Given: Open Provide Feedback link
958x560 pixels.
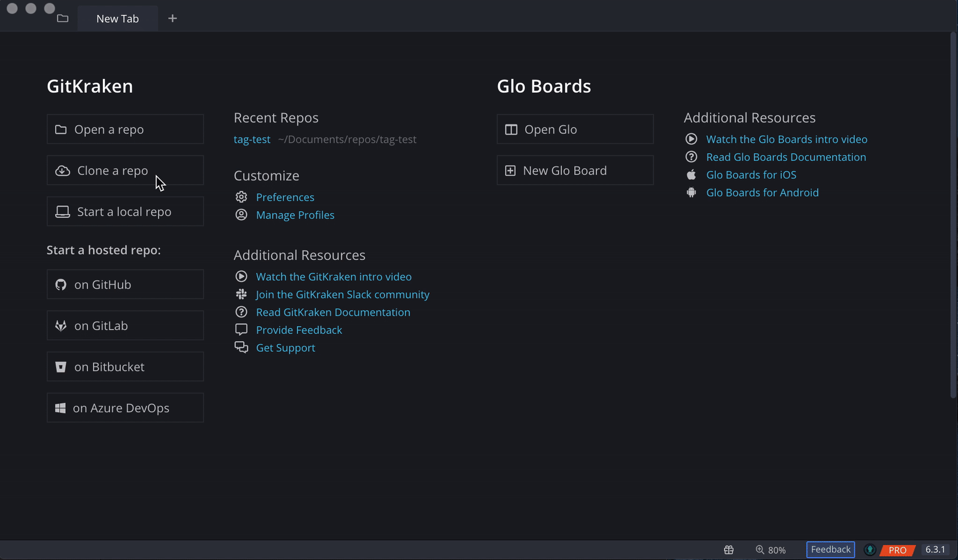Looking at the screenshot, I should (x=299, y=330).
